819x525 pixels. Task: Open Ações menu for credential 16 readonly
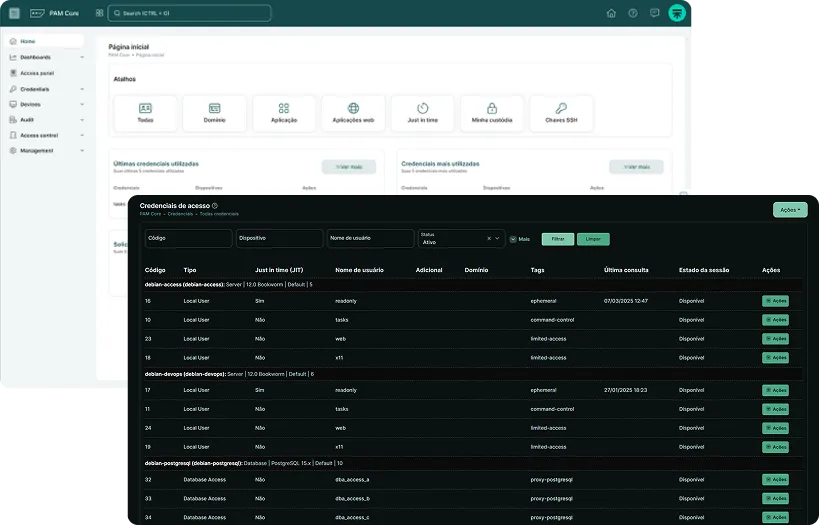point(775,301)
